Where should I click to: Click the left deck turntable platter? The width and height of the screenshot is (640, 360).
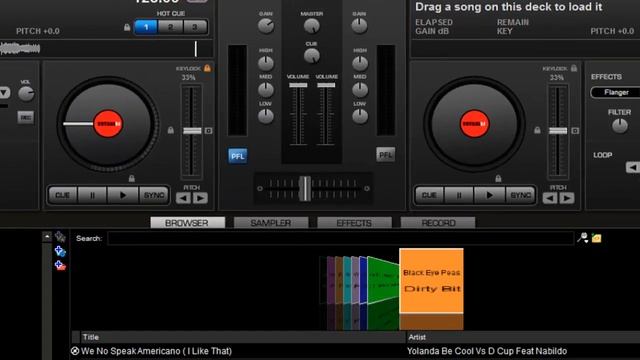click(x=108, y=124)
